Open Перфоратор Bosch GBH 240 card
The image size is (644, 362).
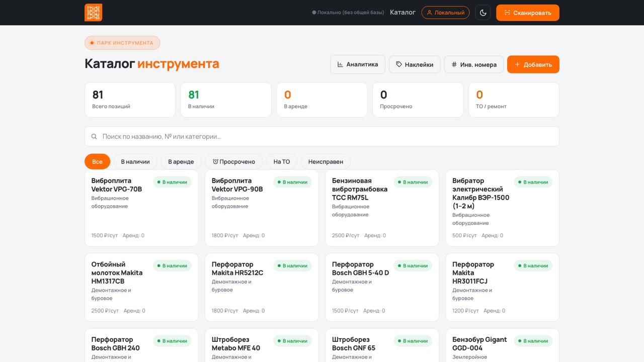pos(141,345)
